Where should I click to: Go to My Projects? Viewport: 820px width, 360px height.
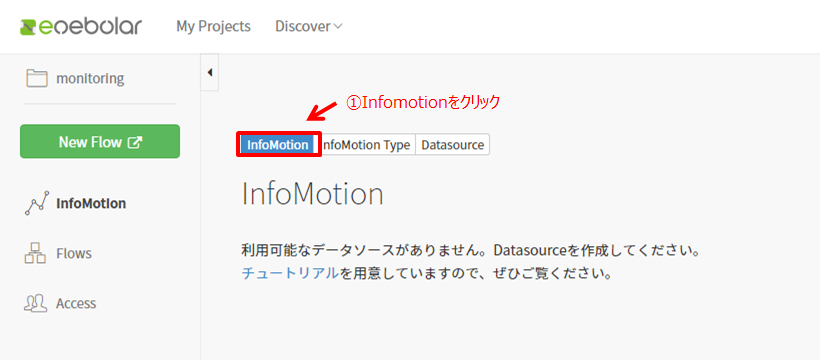point(213,26)
